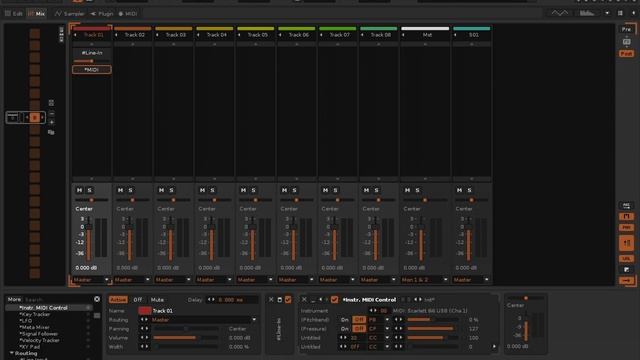Click the white Mst track color bar
640x360 pixels.
pyautogui.click(x=425, y=29)
